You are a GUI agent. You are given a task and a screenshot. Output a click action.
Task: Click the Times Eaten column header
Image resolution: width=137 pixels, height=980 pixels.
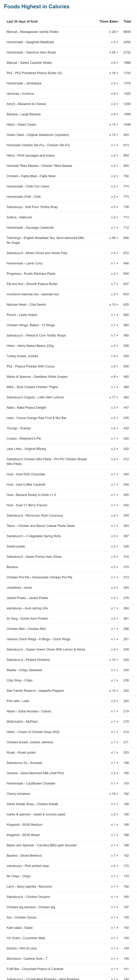(108, 22)
